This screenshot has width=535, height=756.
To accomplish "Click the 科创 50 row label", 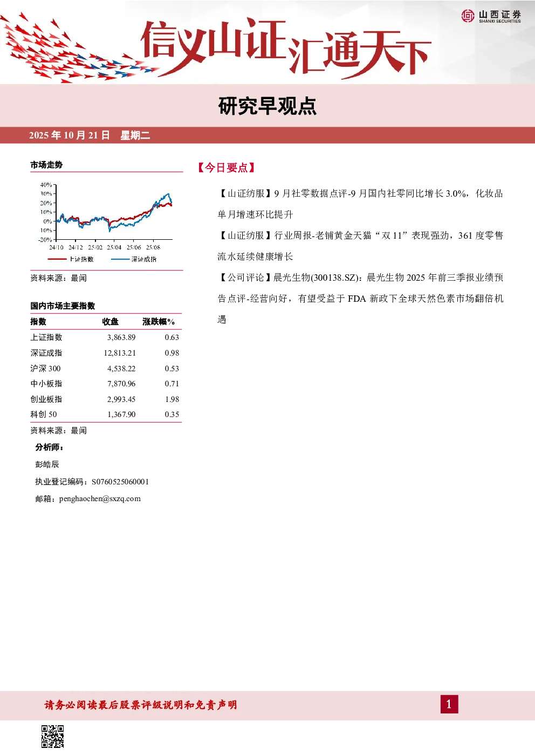I will pyautogui.click(x=44, y=414).
